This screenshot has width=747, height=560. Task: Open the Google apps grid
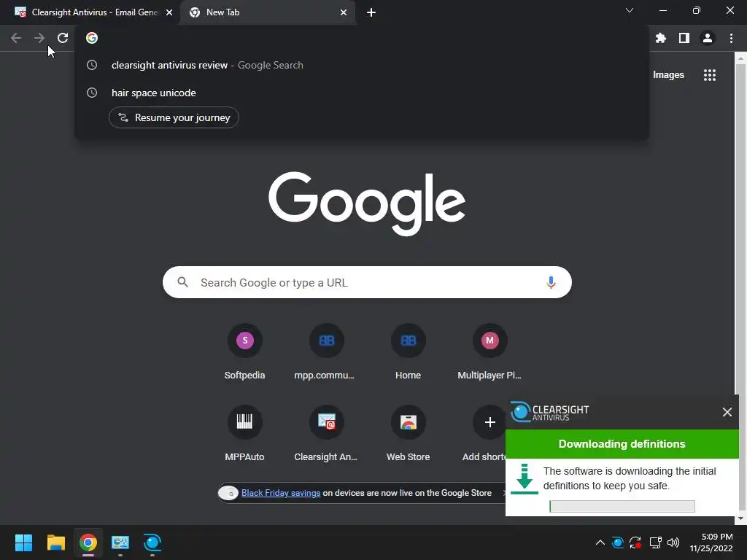(x=710, y=75)
